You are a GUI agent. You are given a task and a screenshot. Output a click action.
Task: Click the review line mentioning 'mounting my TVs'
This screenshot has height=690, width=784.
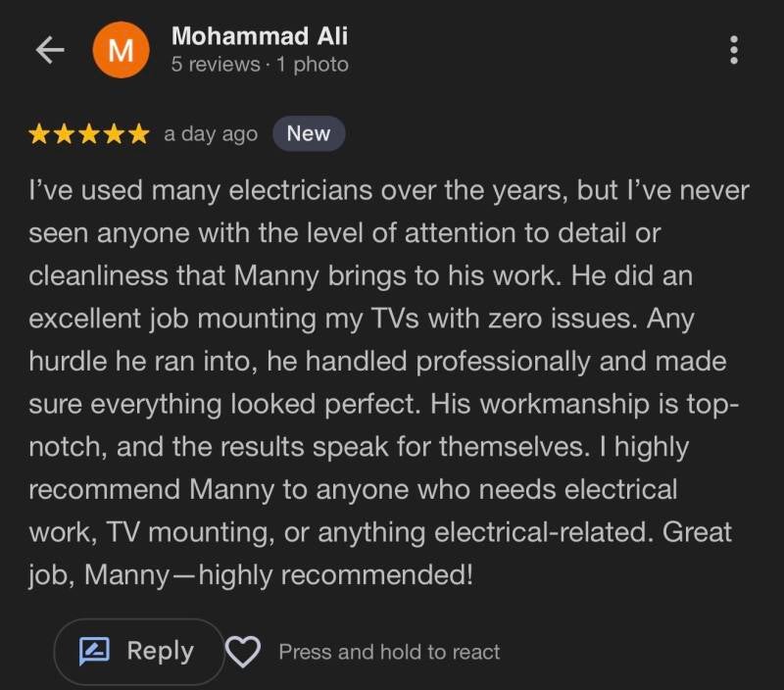coord(362,319)
